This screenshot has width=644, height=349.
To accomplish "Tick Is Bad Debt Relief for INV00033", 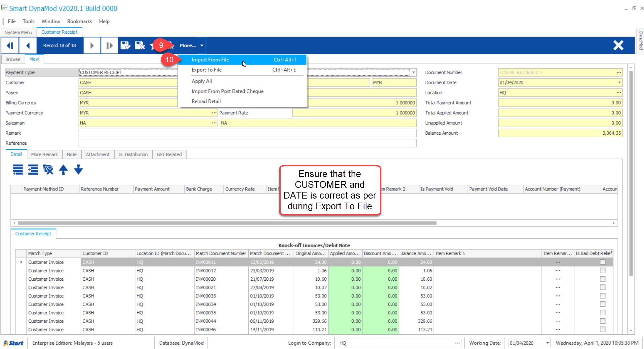I will (x=603, y=296).
